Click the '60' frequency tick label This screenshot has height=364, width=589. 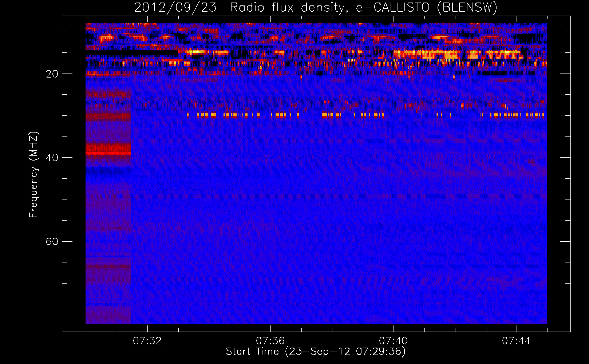(x=52, y=241)
